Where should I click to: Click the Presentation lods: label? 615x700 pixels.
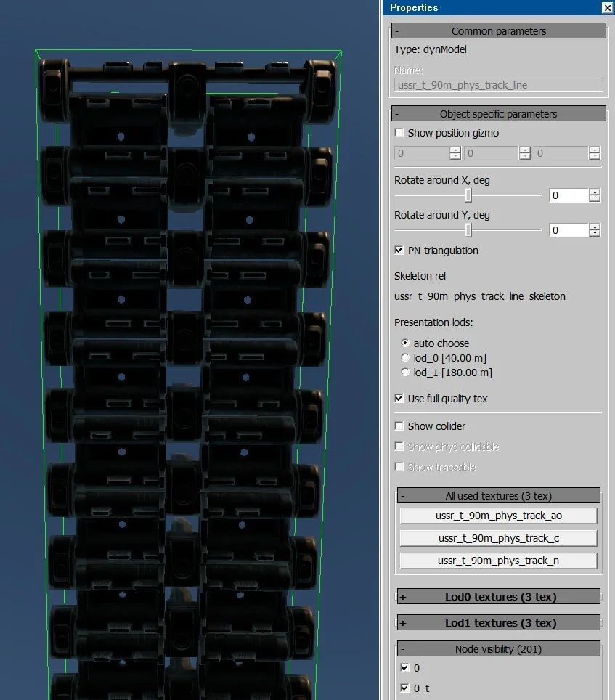pyautogui.click(x=433, y=322)
